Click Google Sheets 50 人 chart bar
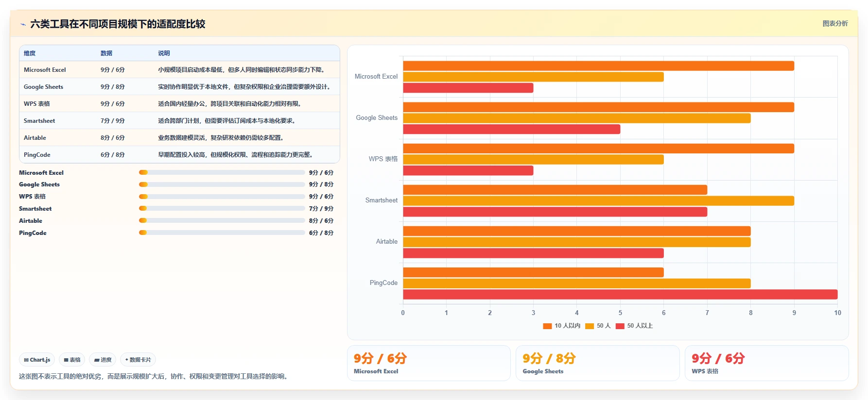 (x=577, y=118)
